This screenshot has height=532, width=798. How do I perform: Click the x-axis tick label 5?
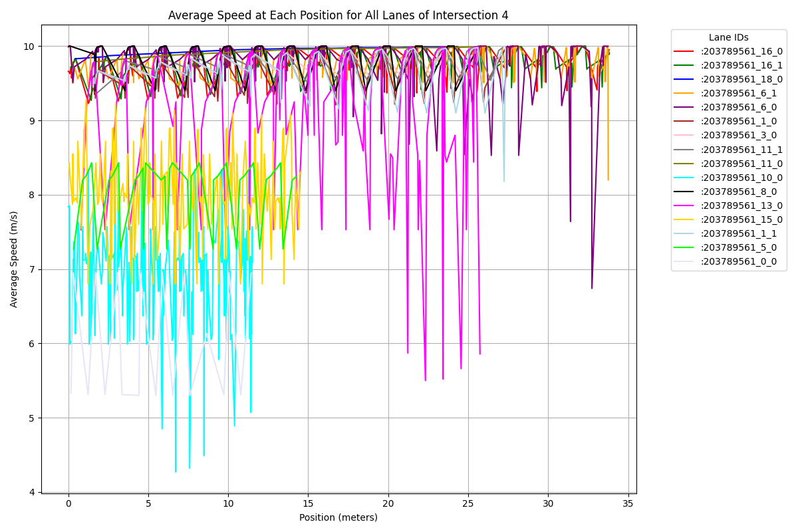(x=148, y=504)
